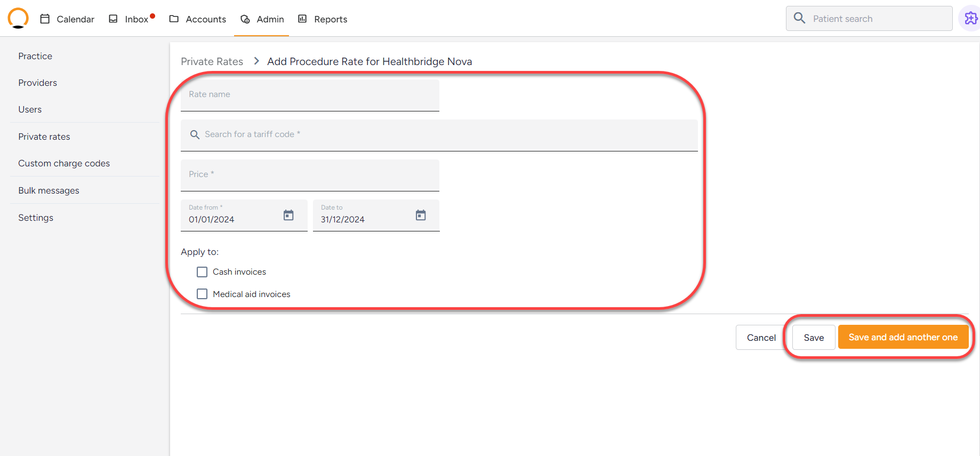The width and height of the screenshot is (980, 456).
Task: Click the Private Rates breadcrumb link
Action: pos(212,61)
